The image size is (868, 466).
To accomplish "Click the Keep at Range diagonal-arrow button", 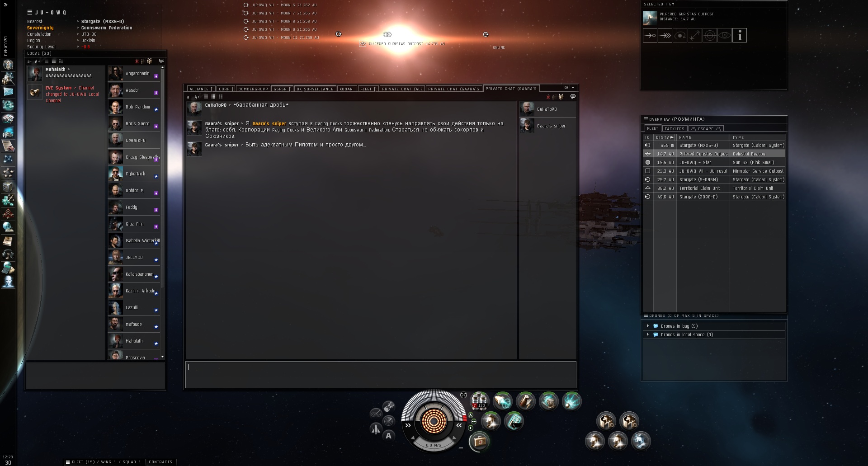I will pyautogui.click(x=695, y=35).
